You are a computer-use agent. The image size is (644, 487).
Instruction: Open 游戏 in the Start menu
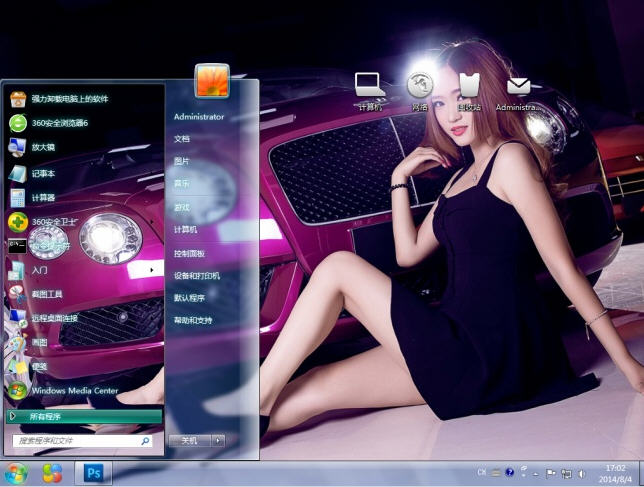(182, 207)
